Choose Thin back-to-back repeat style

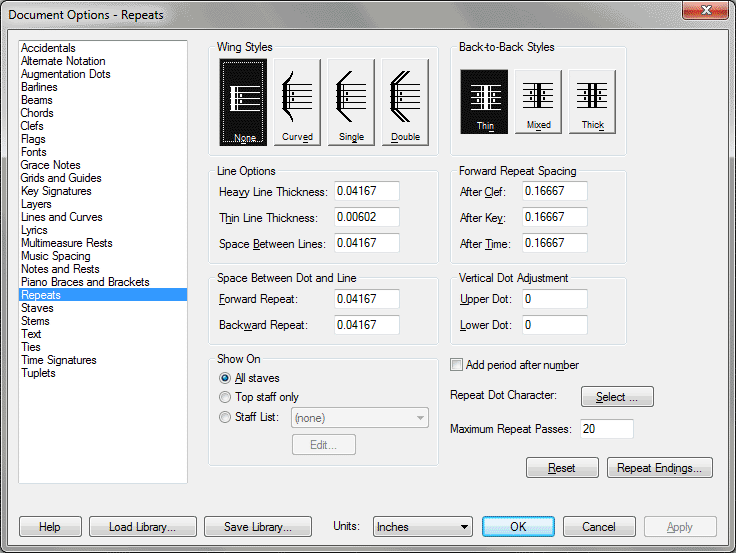click(484, 101)
